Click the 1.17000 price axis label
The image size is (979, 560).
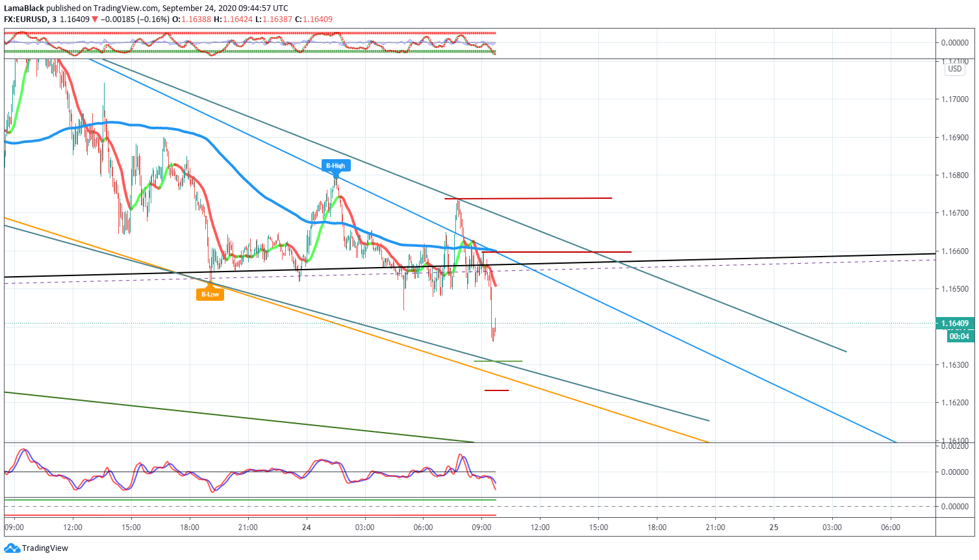coord(954,99)
